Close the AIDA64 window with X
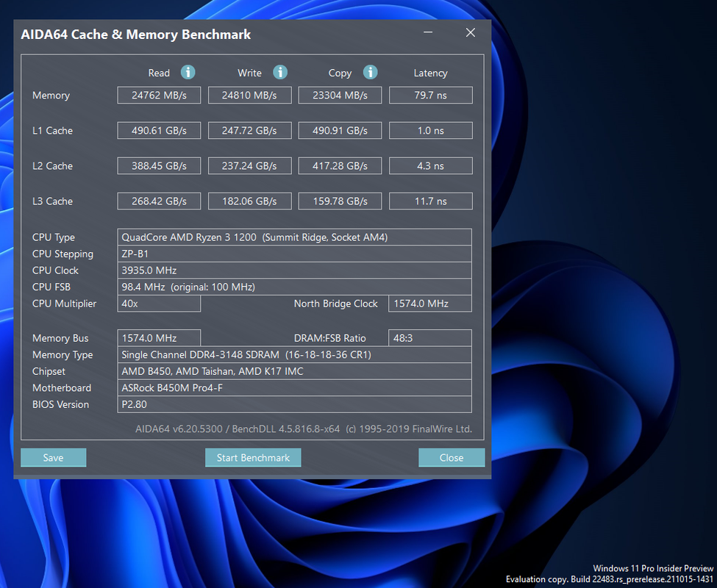Screen dimensions: 717x588 [x=471, y=32]
